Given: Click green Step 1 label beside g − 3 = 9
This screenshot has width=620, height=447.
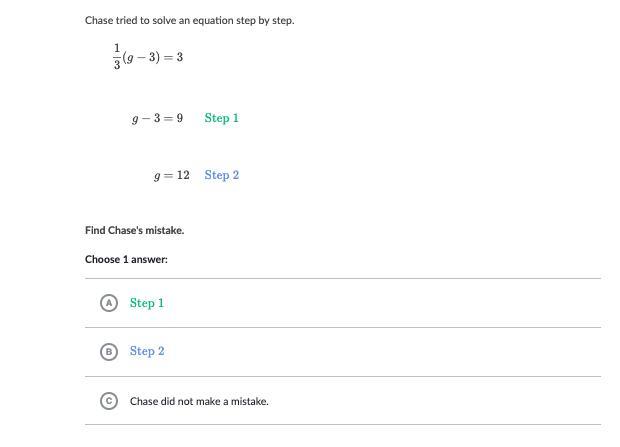Looking at the screenshot, I should [x=221, y=118].
